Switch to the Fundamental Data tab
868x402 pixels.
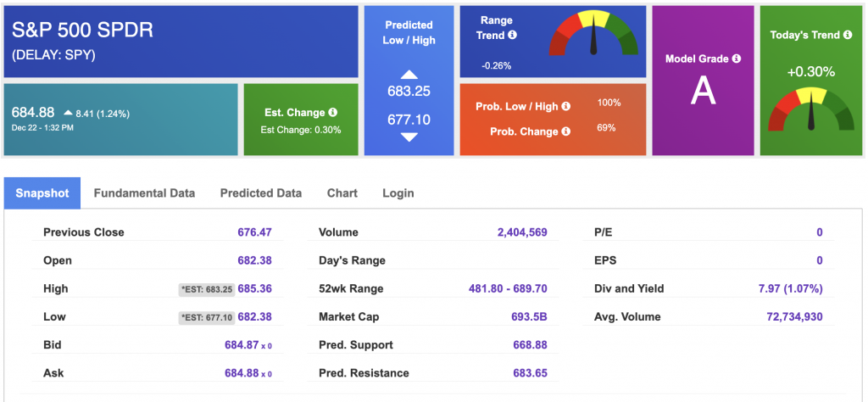pos(144,193)
